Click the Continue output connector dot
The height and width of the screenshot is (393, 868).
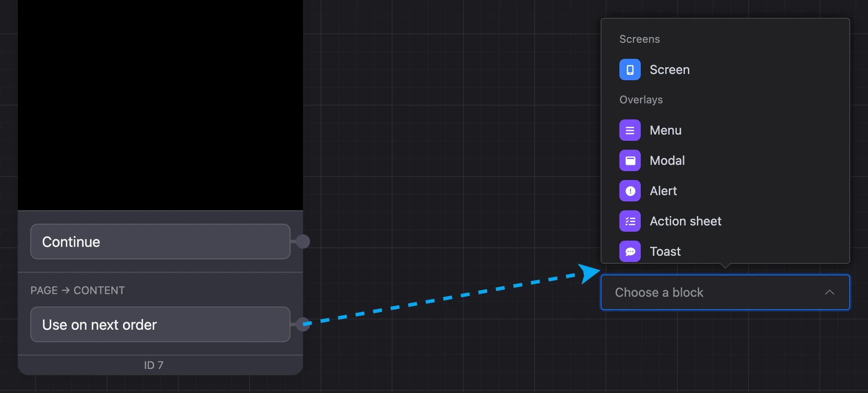303,242
